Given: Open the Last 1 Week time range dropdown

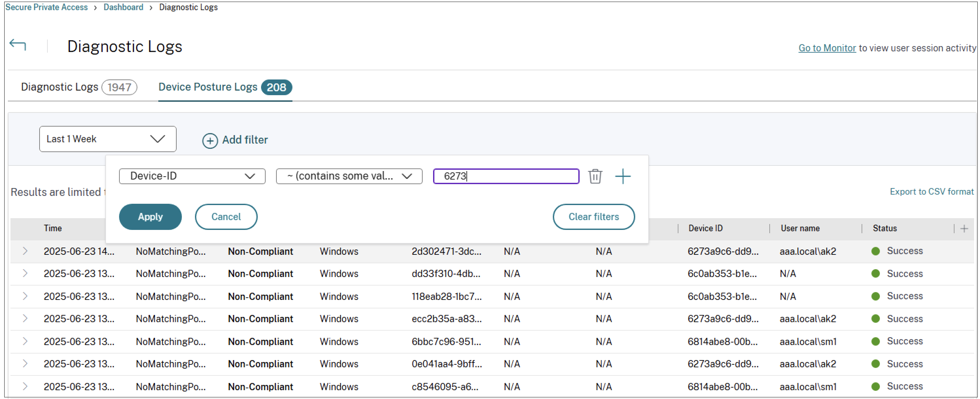Looking at the screenshot, I should [x=107, y=139].
